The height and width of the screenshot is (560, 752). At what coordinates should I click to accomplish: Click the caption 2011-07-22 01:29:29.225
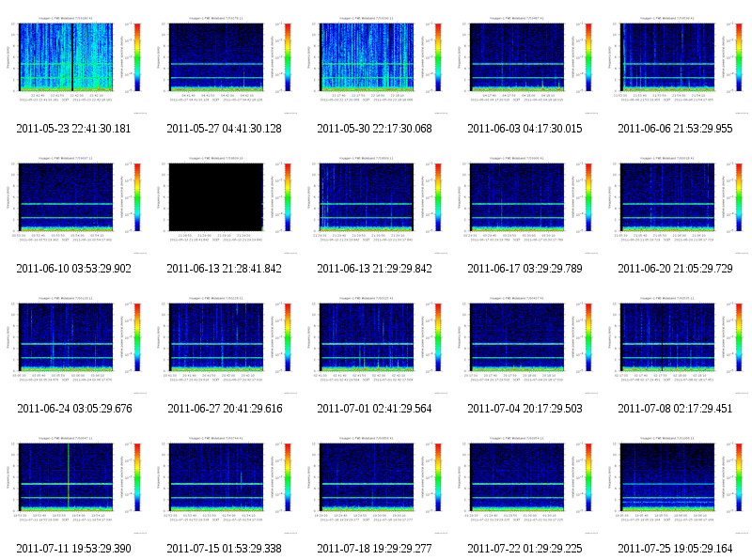[525, 549]
